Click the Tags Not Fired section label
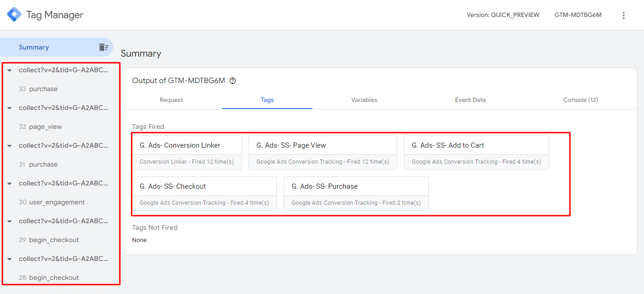644x294 pixels. click(155, 227)
